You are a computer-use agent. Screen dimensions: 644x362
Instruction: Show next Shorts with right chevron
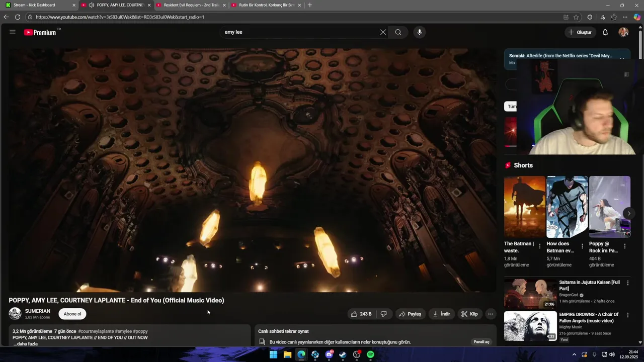(629, 214)
